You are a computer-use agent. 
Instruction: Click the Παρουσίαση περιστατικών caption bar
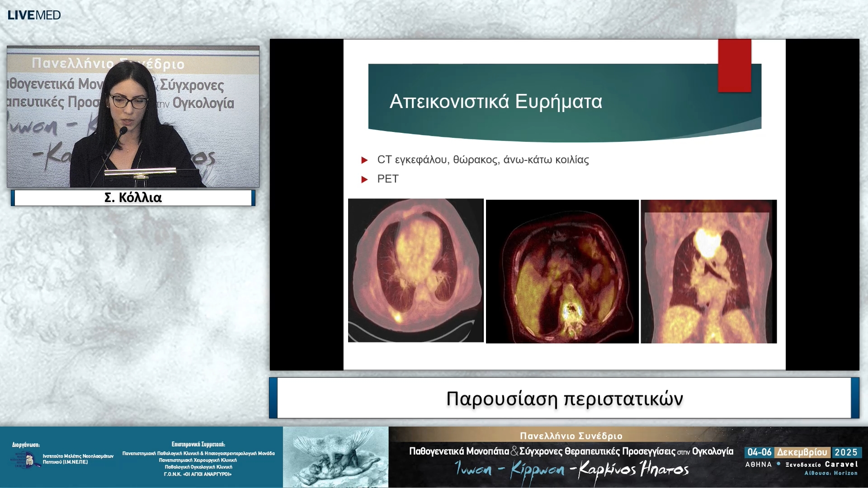tap(564, 398)
